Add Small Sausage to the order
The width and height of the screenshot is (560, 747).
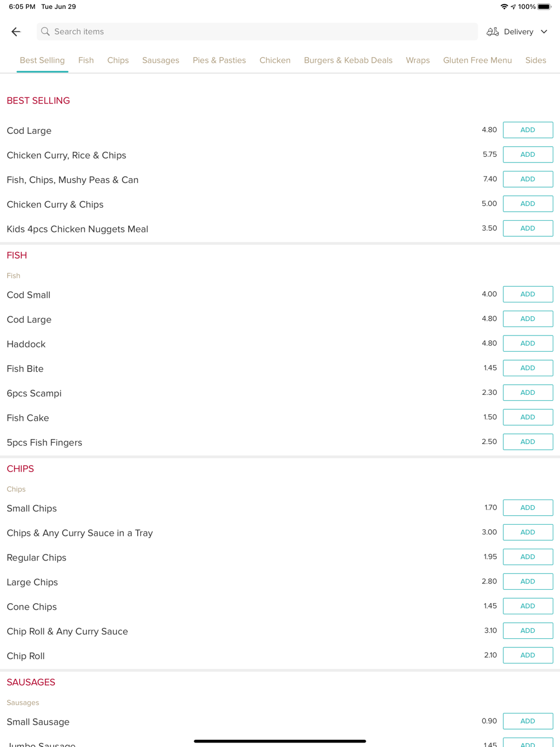[x=528, y=721]
